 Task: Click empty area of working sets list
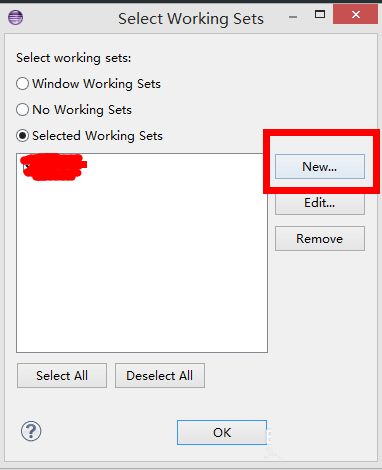[142, 267]
